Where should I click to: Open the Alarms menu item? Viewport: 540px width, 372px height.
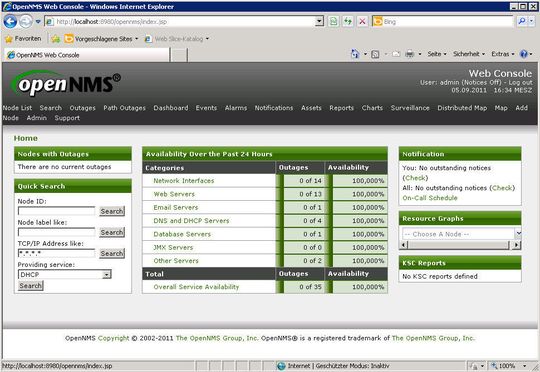coord(236,108)
